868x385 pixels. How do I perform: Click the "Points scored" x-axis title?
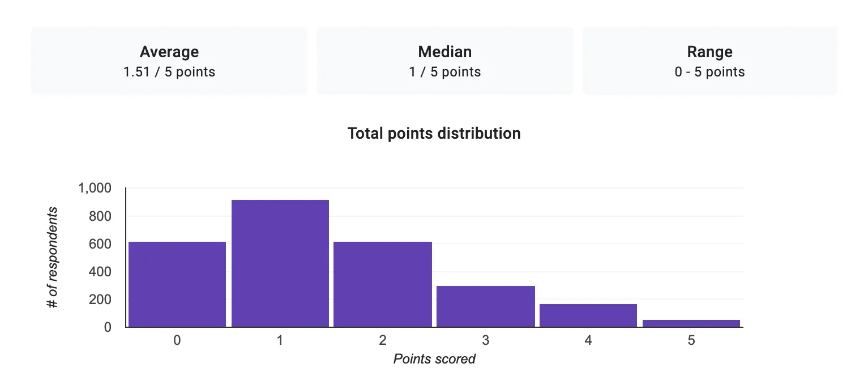click(x=434, y=359)
